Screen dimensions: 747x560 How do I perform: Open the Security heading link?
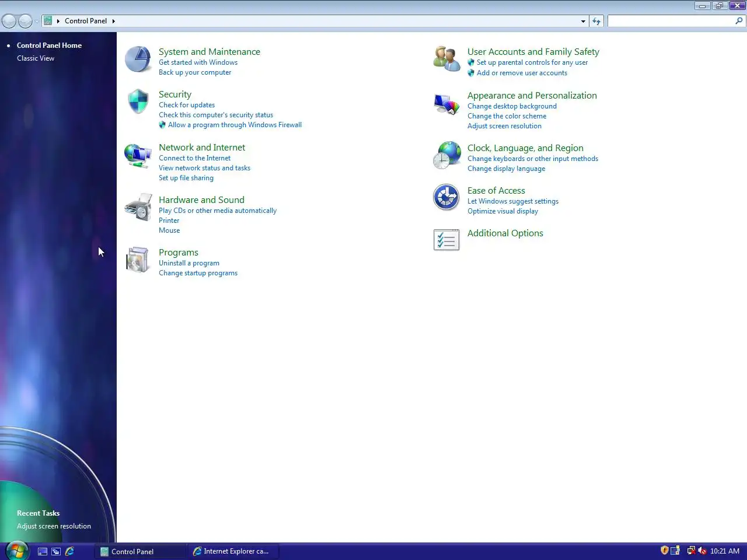175,94
